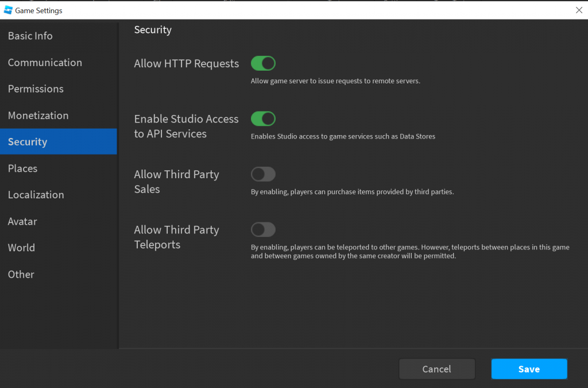Open the Basic Info settings page
The image size is (588, 388).
tap(59, 36)
